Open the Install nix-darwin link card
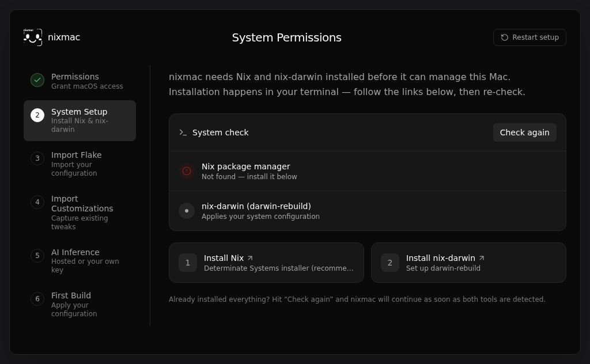This screenshot has width=590, height=364. pos(468,263)
